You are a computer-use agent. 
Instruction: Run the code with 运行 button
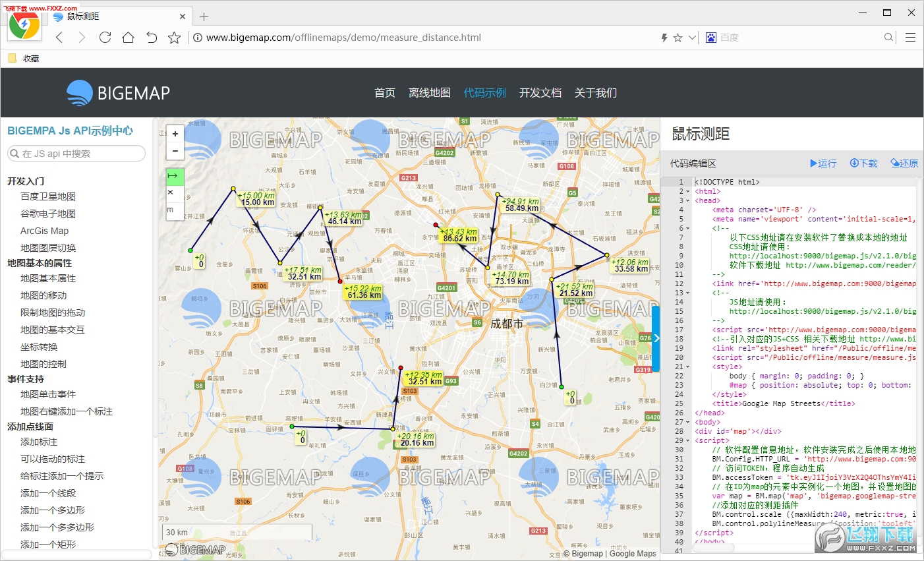tap(823, 163)
